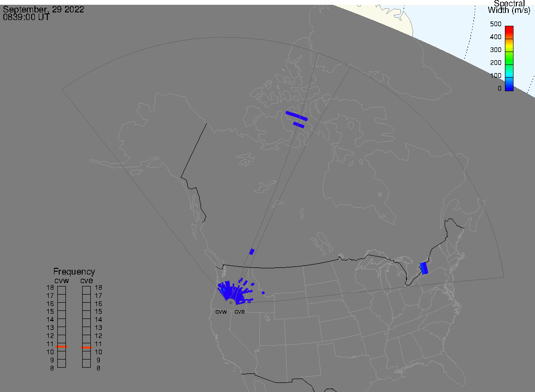Click the spectral width color bar
This screenshot has height=392, width=535.
(x=509, y=58)
